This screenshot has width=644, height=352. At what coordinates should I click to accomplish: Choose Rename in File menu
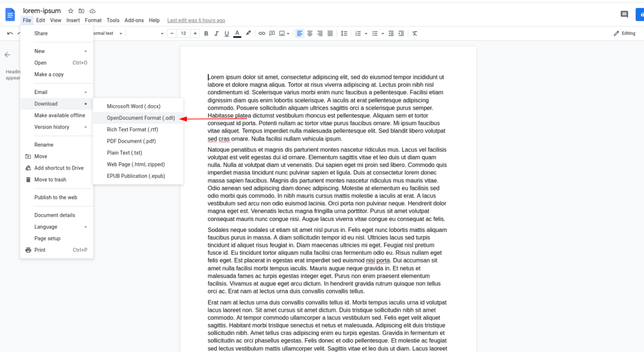(x=57, y=145)
